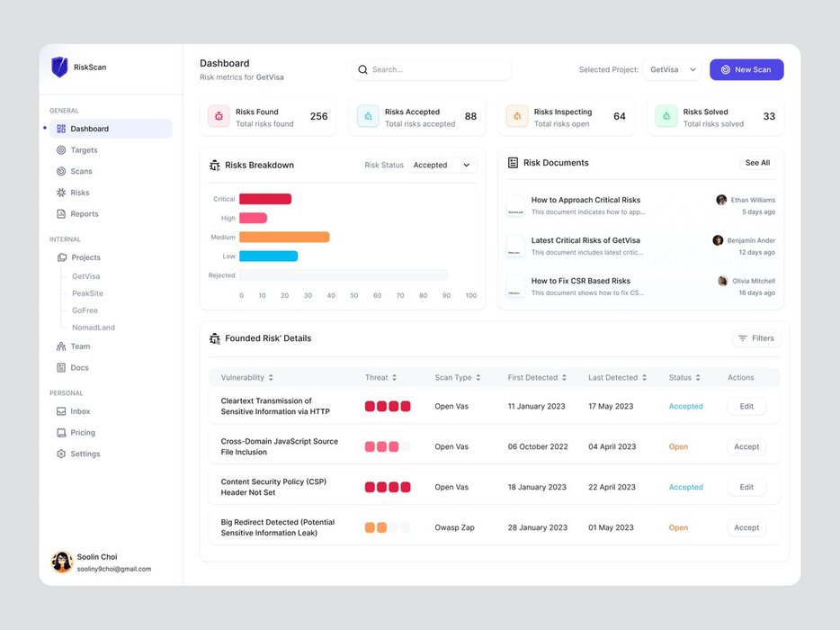The height and width of the screenshot is (630, 840).
Task: Open the Selected Project GetVisa dropdown
Action: tap(672, 70)
